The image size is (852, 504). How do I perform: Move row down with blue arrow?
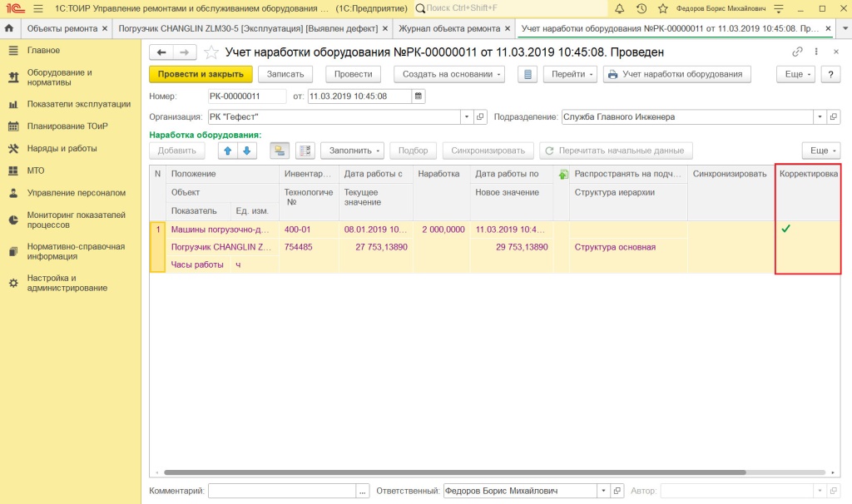pyautogui.click(x=246, y=151)
